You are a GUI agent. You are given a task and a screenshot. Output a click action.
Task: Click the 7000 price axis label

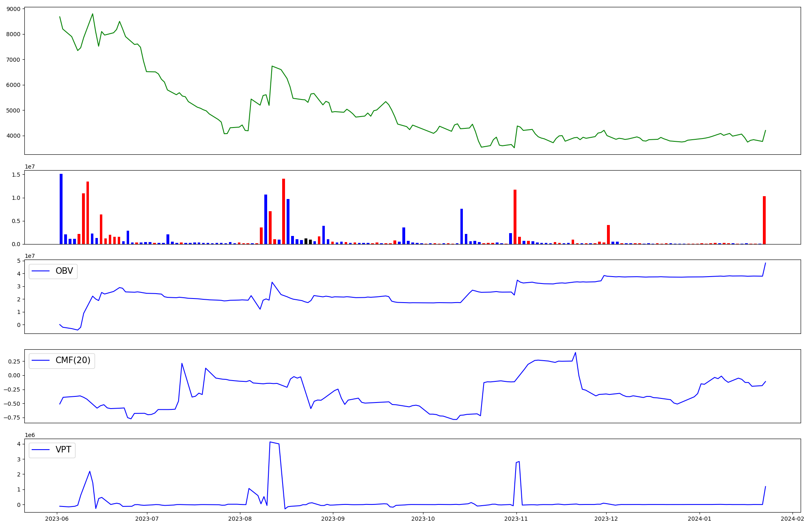[13, 60]
